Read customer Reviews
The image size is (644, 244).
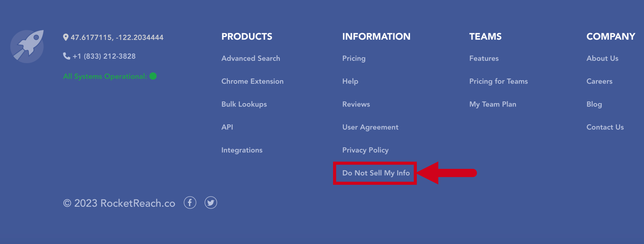356,104
